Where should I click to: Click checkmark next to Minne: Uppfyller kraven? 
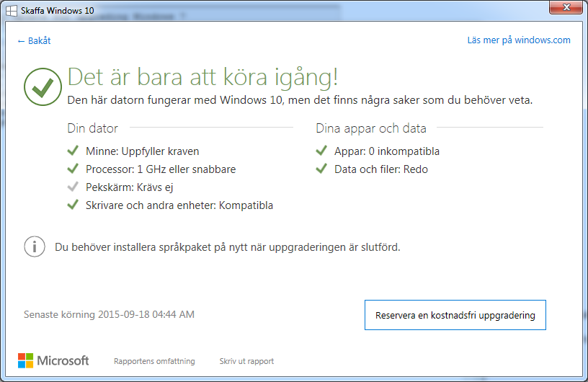[x=73, y=151]
